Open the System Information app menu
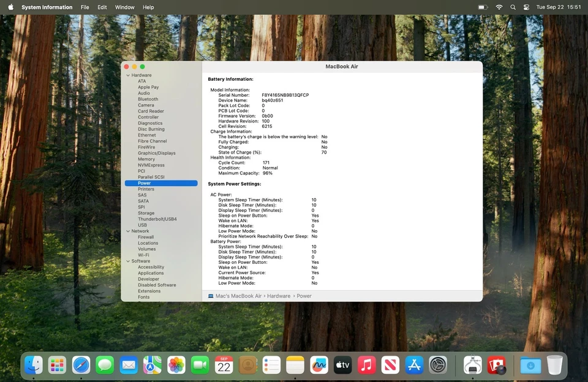 pos(47,7)
